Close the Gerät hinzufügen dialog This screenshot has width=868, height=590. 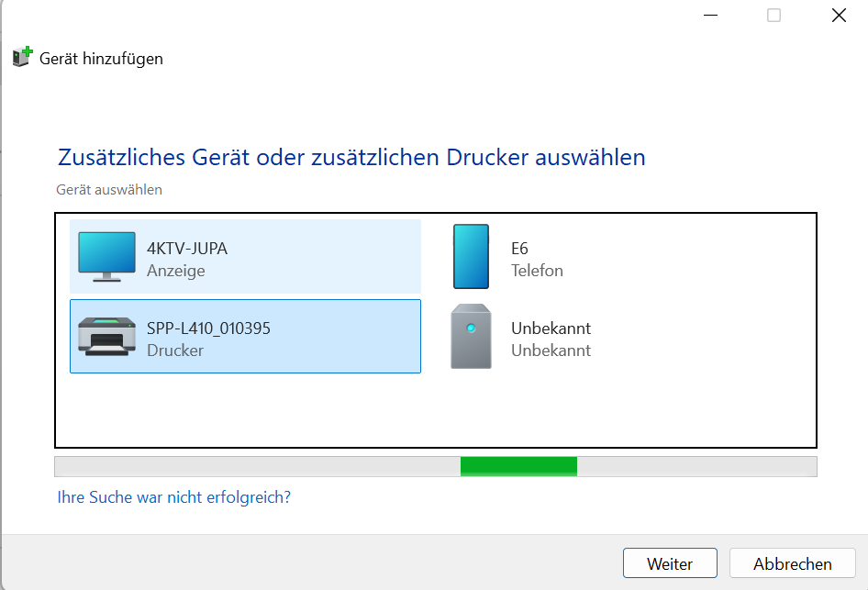click(x=839, y=16)
